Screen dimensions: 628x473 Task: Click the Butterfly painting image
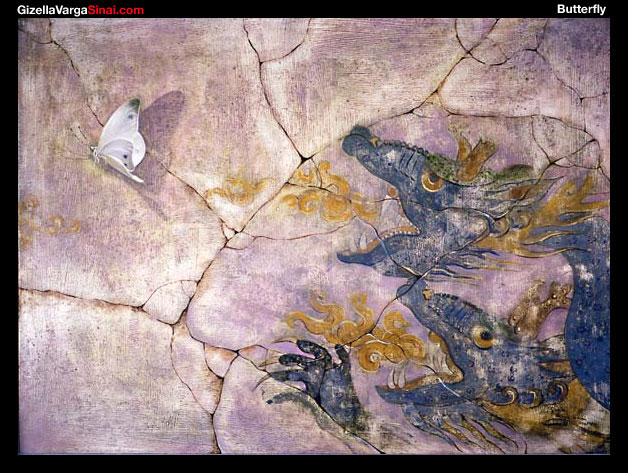[314, 236]
